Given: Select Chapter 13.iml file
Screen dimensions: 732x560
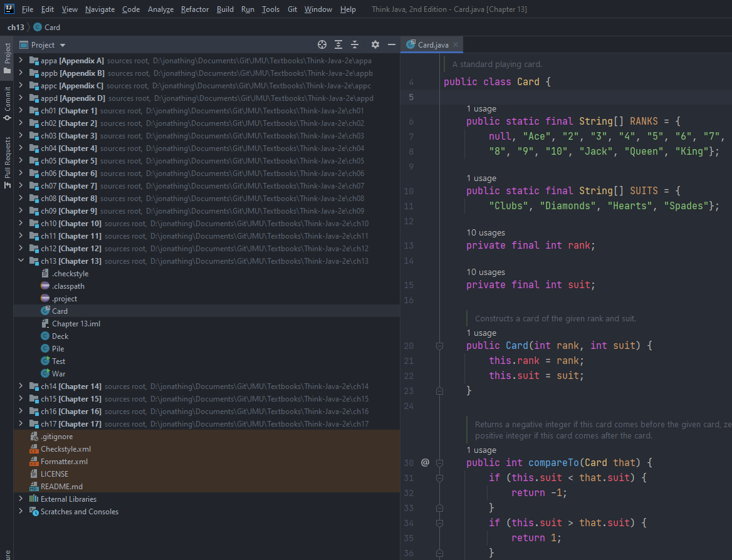Looking at the screenshot, I should tap(76, 324).
